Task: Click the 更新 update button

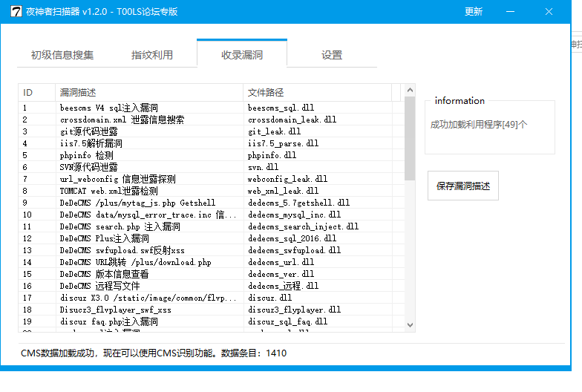Action: coord(474,12)
